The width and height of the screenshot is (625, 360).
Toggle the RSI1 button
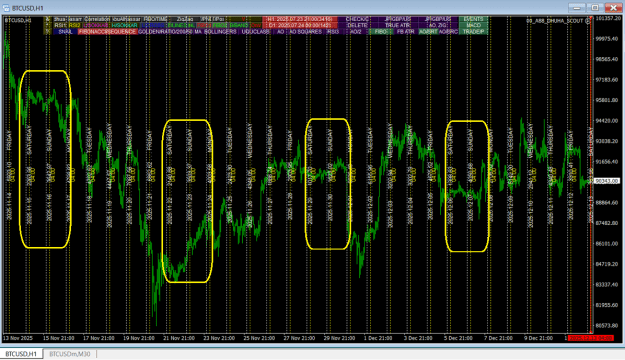tap(61, 25)
